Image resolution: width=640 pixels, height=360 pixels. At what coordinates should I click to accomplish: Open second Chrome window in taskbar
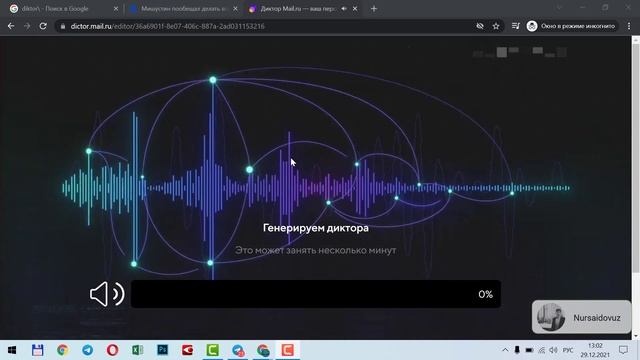263,350
